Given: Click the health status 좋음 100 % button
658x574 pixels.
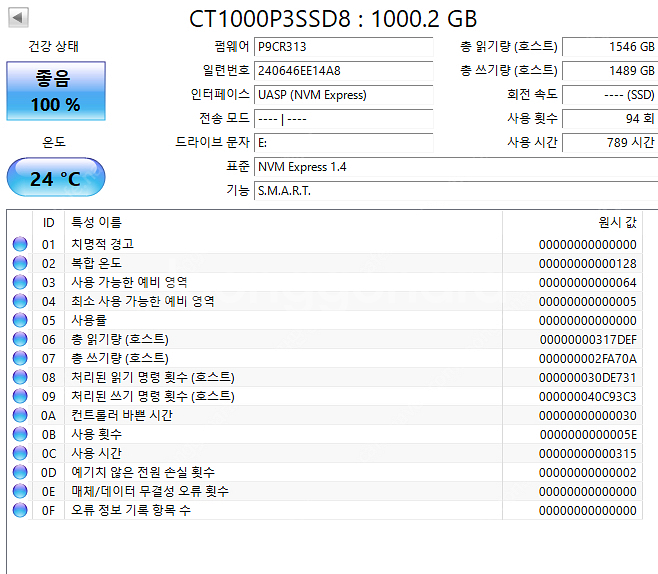Looking at the screenshot, I should coord(56,91).
